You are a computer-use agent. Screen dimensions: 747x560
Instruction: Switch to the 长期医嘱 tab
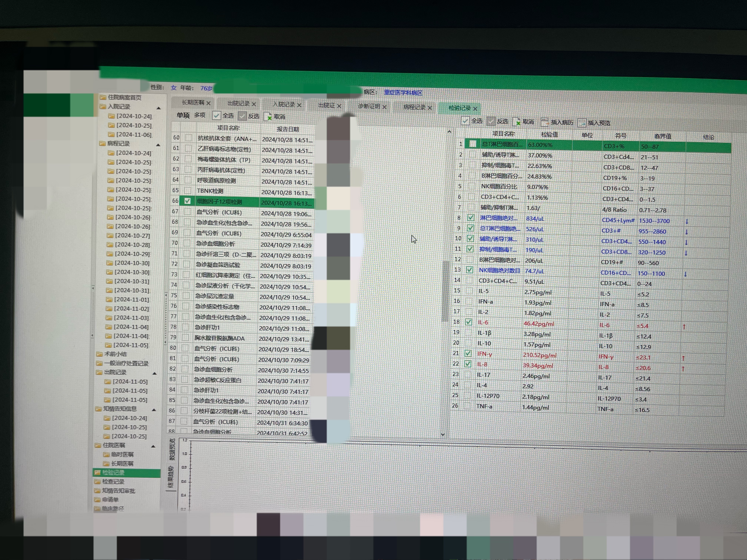coord(193,103)
